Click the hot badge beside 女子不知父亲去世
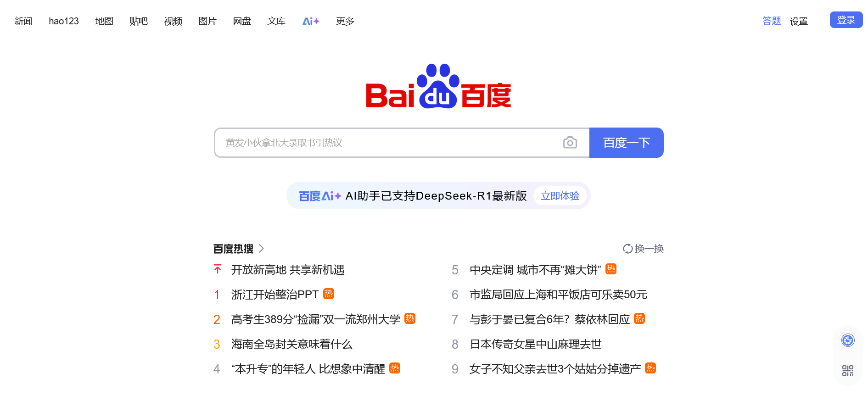Screen dimensions: 868x401 pos(650,368)
